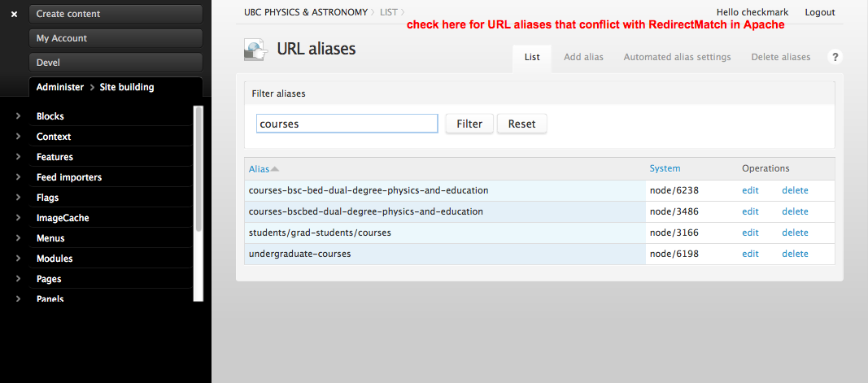Click the help question mark icon
Image resolution: width=868 pixels, height=383 pixels.
(835, 57)
